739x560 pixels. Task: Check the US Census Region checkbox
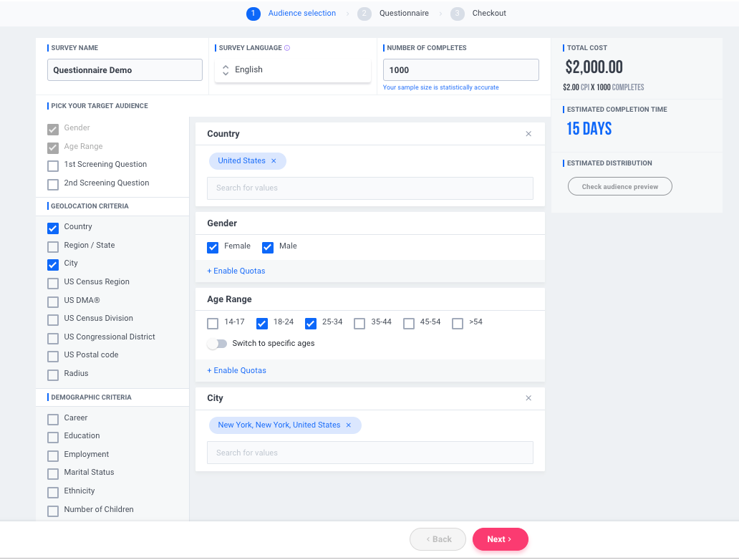click(53, 284)
